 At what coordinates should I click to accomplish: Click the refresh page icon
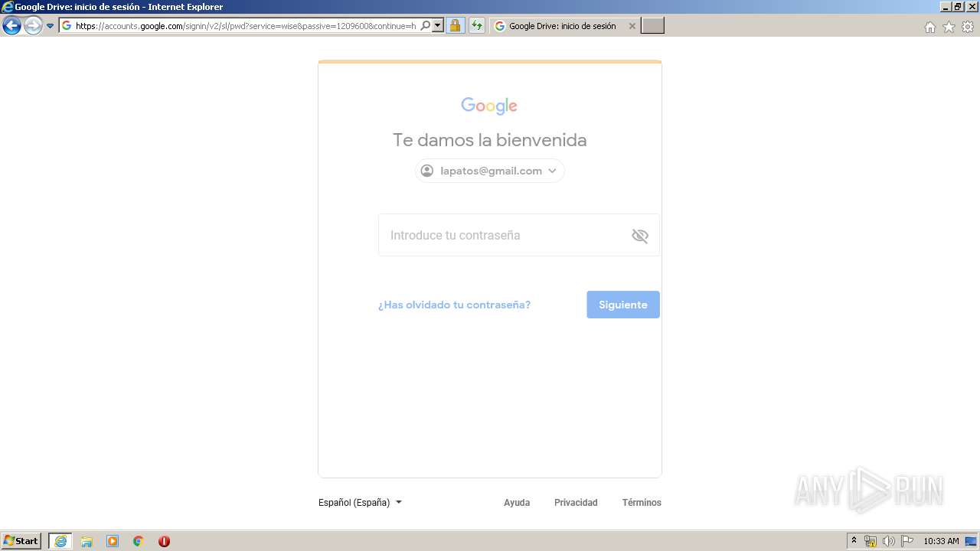pos(477,25)
